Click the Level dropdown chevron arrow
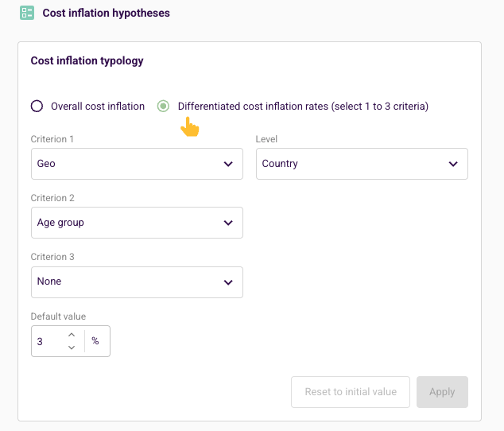504x431 pixels. pos(453,164)
